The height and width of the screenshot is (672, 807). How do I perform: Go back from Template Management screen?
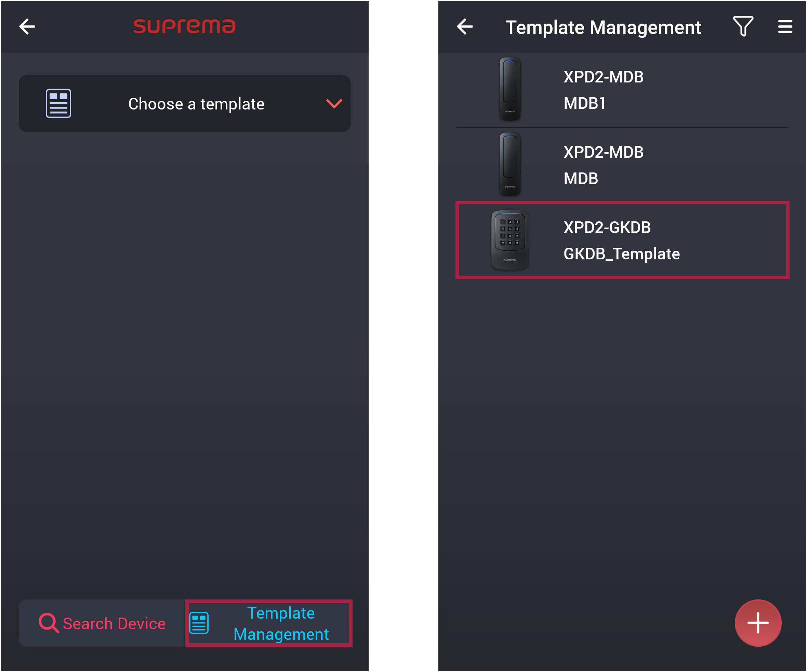click(x=465, y=27)
